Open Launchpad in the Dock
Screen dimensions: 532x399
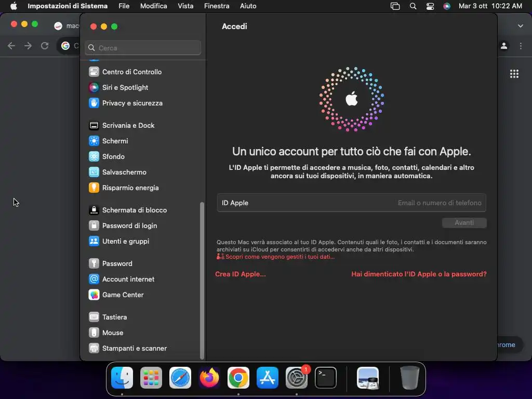(151, 378)
